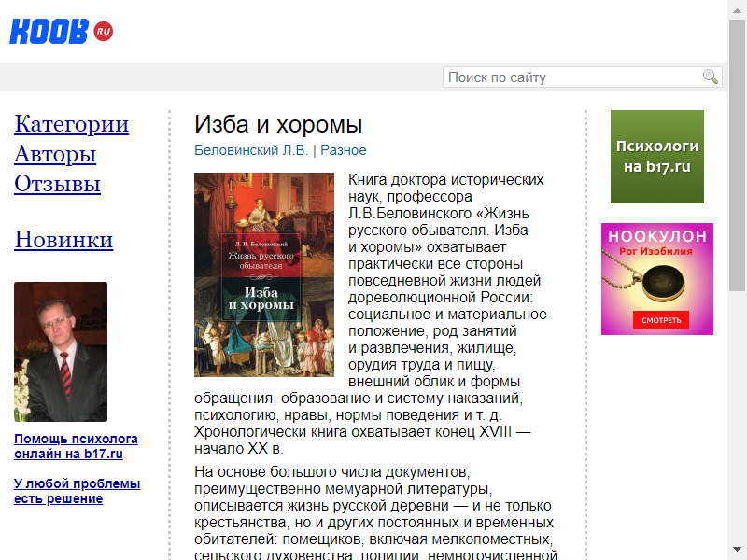Click the vertical scrollbar thumb

pos(737,156)
